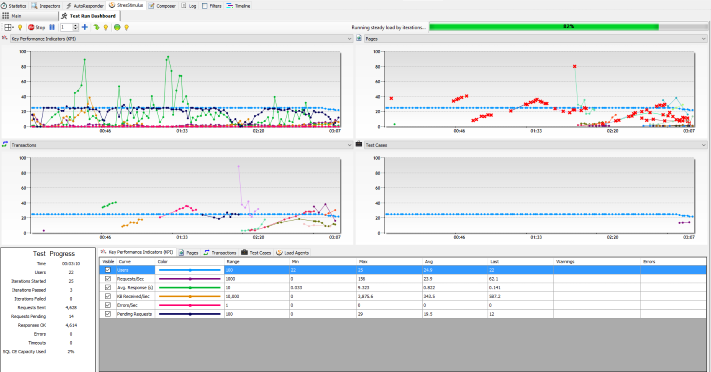Switch to the Filters tab
711x372 pixels.
click(212, 6)
